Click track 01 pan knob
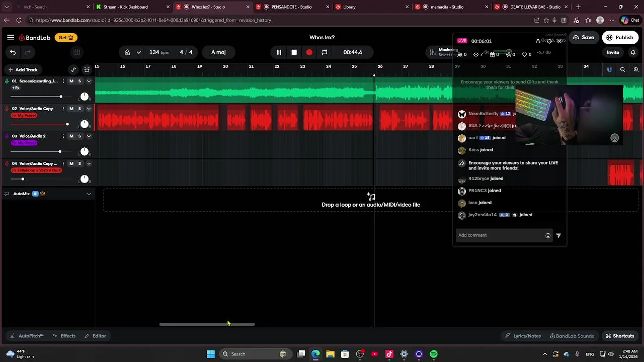Image resolution: width=644 pixels, height=362 pixels. [85, 97]
